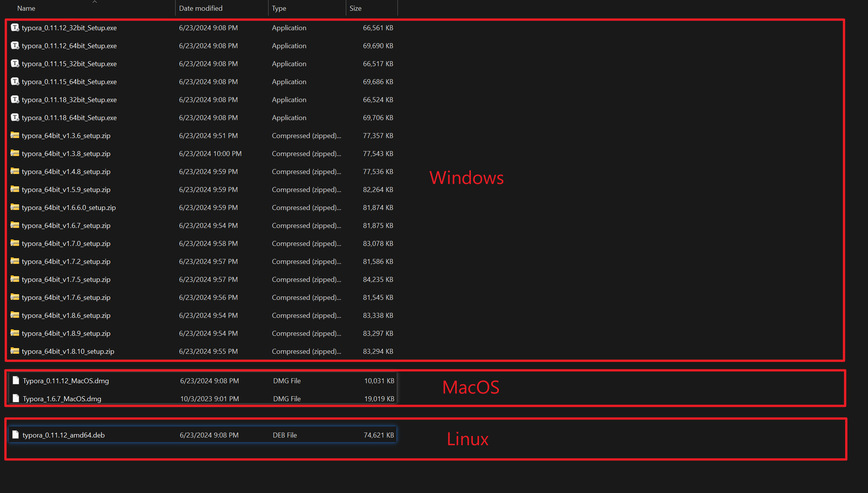This screenshot has width=868, height=493.
Task: Click zip folder icon for typora_64bit_v1.8.10_setup.zip
Action: click(x=15, y=351)
